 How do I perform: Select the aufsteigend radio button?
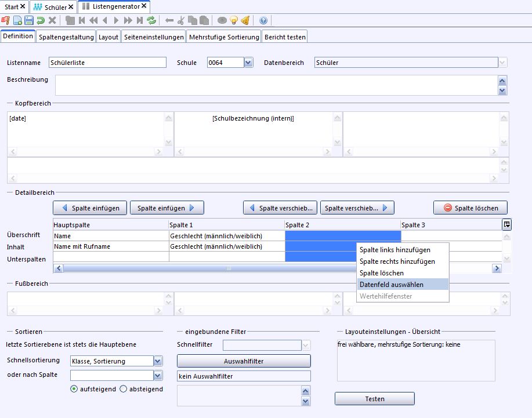pyautogui.click(x=74, y=389)
